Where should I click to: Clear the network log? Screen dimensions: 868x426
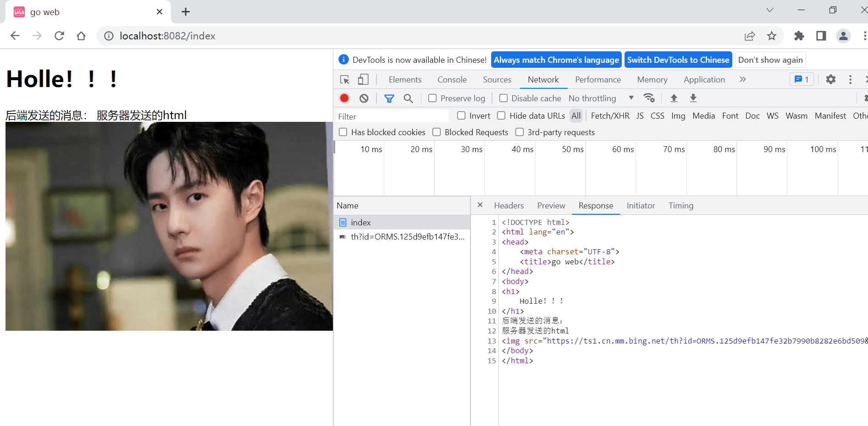click(364, 98)
